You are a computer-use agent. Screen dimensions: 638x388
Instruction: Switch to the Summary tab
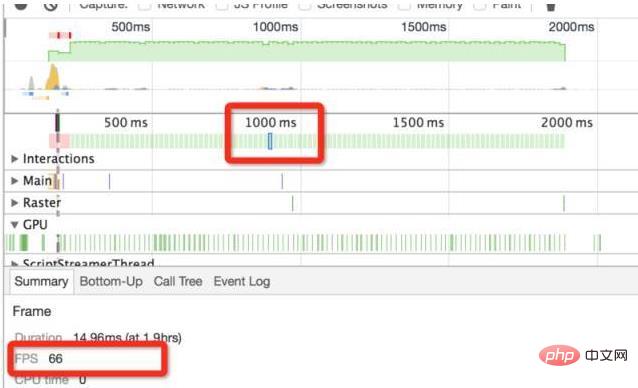41,281
